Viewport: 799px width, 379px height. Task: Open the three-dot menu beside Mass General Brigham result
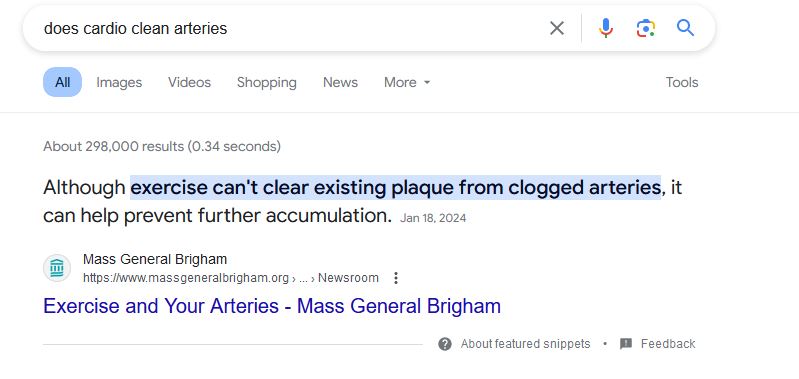396,278
